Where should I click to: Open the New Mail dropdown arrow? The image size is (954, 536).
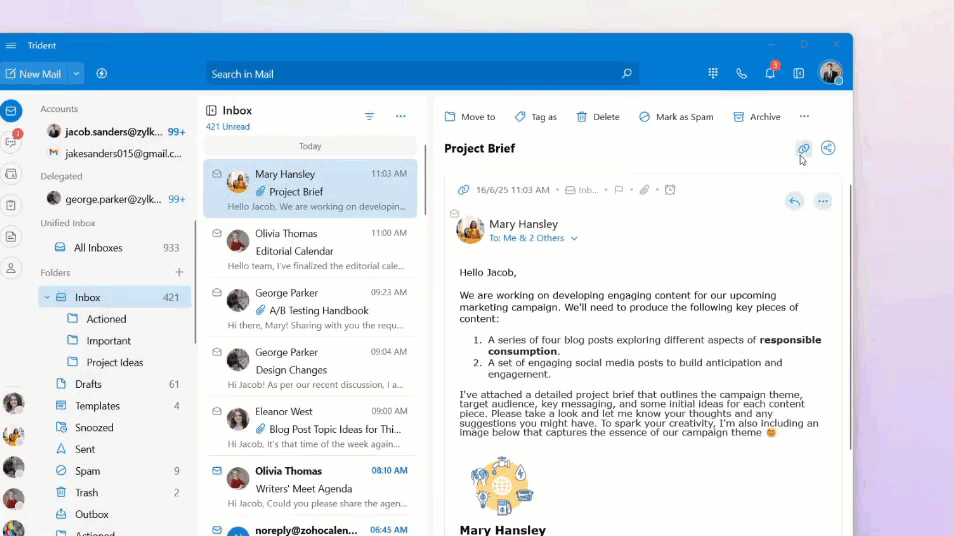76,74
